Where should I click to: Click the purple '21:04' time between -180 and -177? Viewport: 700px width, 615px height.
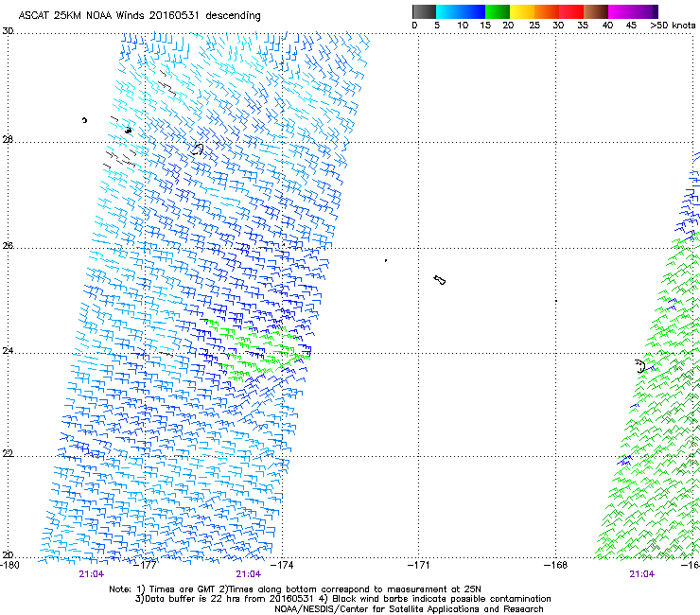coord(92,574)
